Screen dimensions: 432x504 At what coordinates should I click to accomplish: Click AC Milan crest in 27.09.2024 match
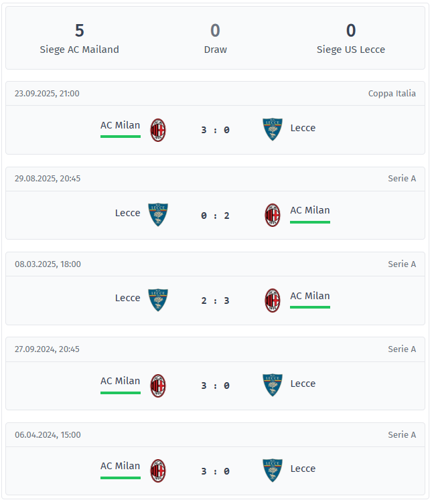158,386
